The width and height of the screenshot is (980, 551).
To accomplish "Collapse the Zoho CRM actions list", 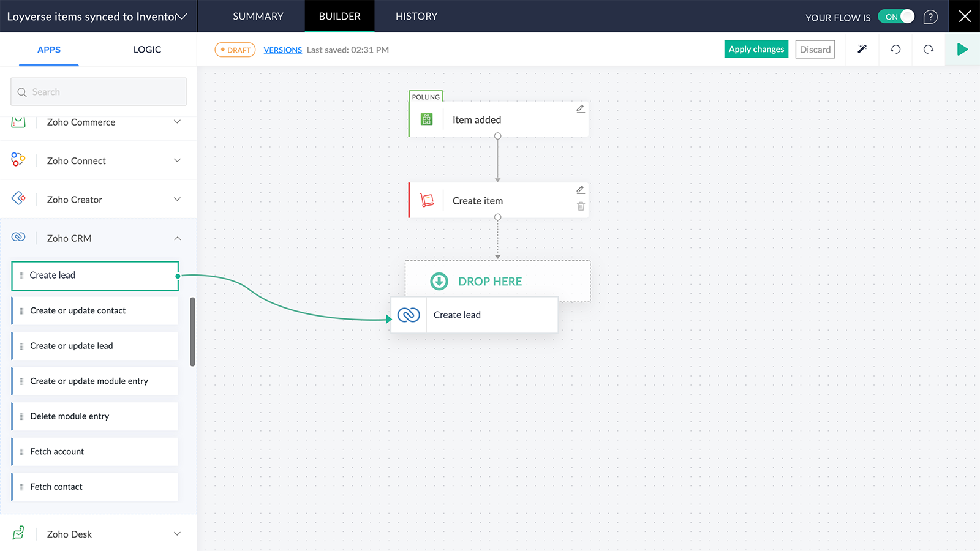I will [177, 238].
